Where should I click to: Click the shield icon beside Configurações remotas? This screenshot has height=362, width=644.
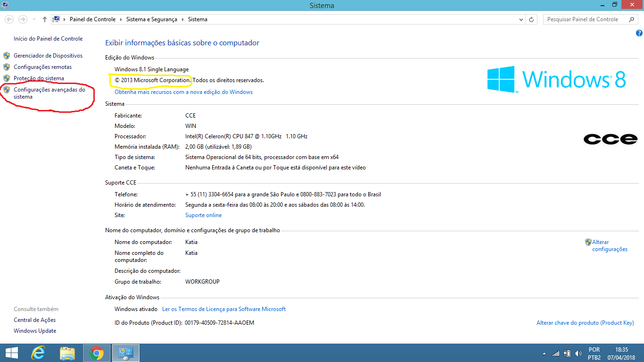click(7, 67)
